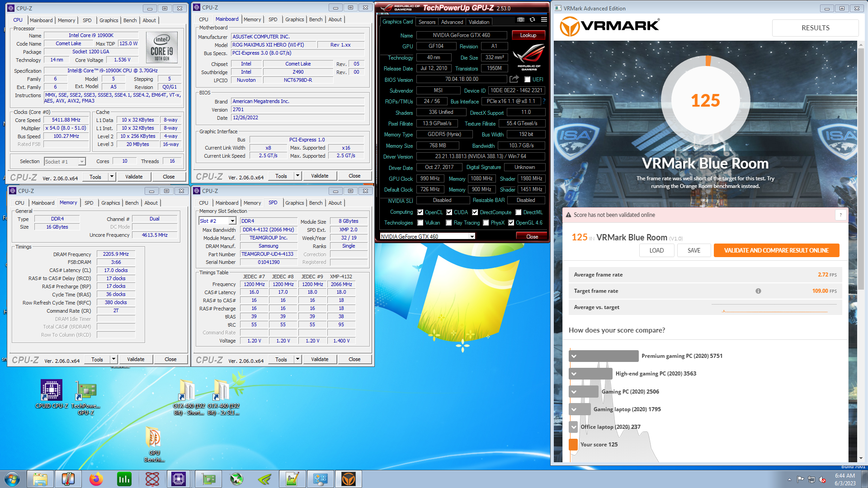Toggle the OpenCL checkbox

coord(420,212)
